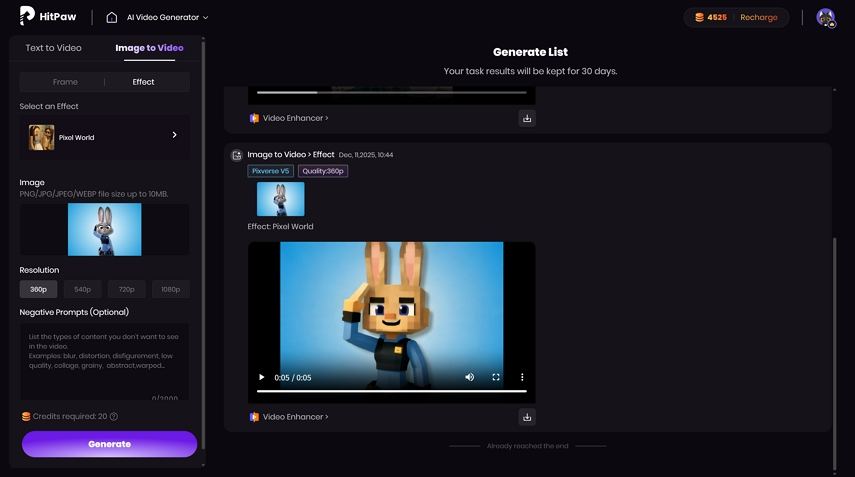Open the AI Video Generator dropdown

(167, 17)
